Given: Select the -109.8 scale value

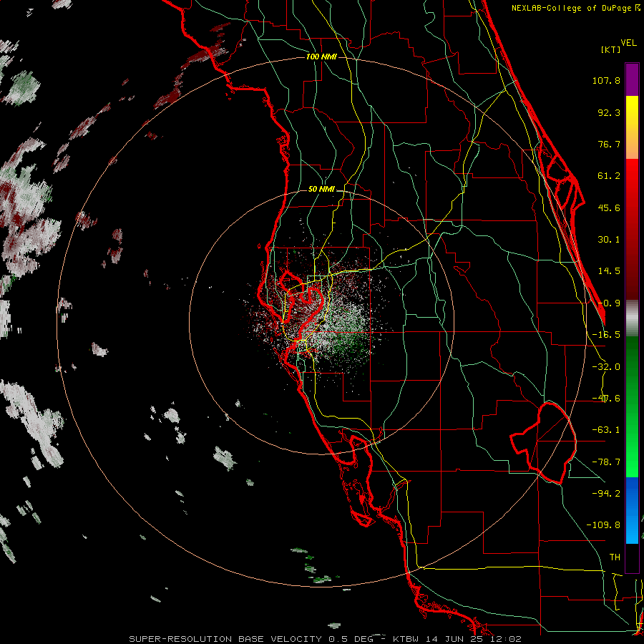Looking at the screenshot, I should [603, 525].
